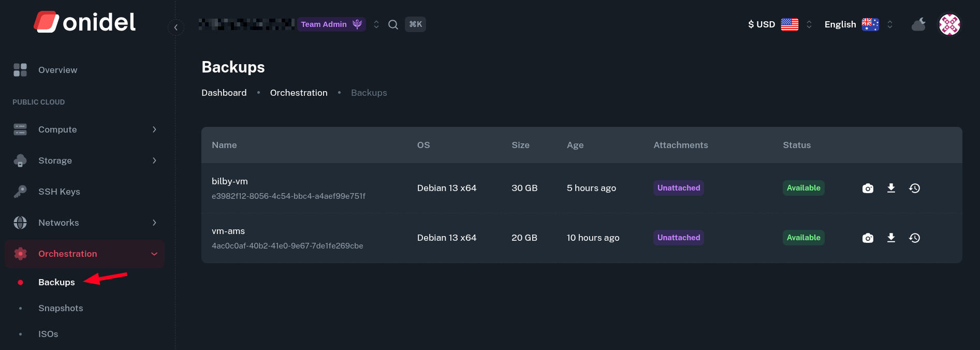Download the bilby-vm backup

pyautogui.click(x=891, y=188)
